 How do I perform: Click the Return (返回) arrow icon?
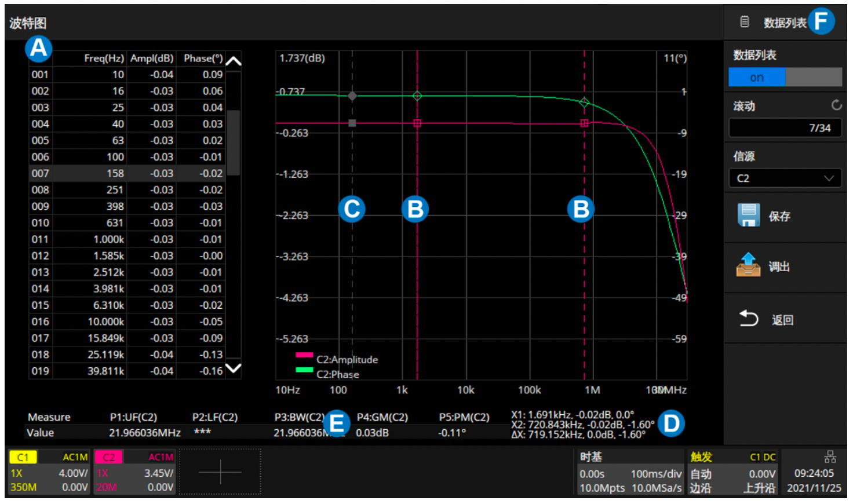[x=748, y=319]
